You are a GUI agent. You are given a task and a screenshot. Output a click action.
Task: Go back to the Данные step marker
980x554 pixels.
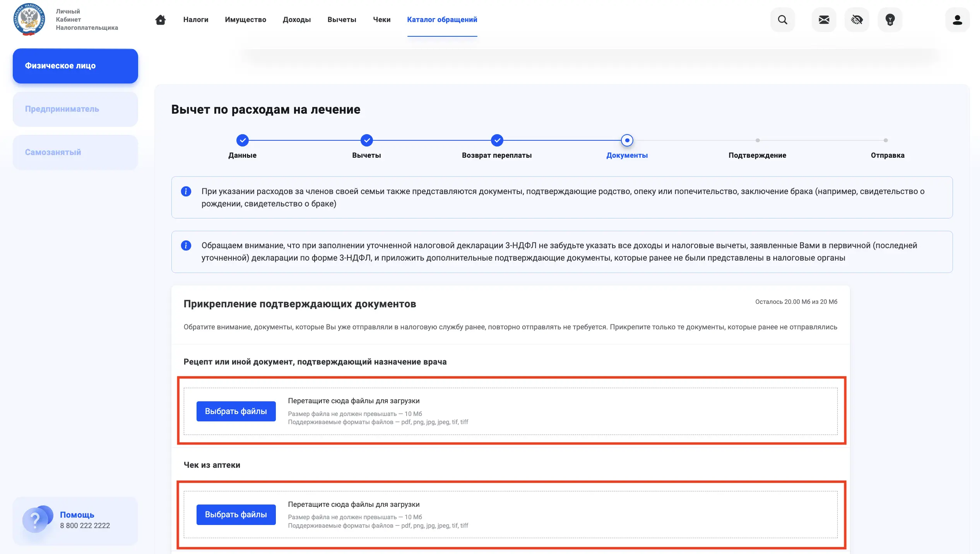(x=243, y=140)
